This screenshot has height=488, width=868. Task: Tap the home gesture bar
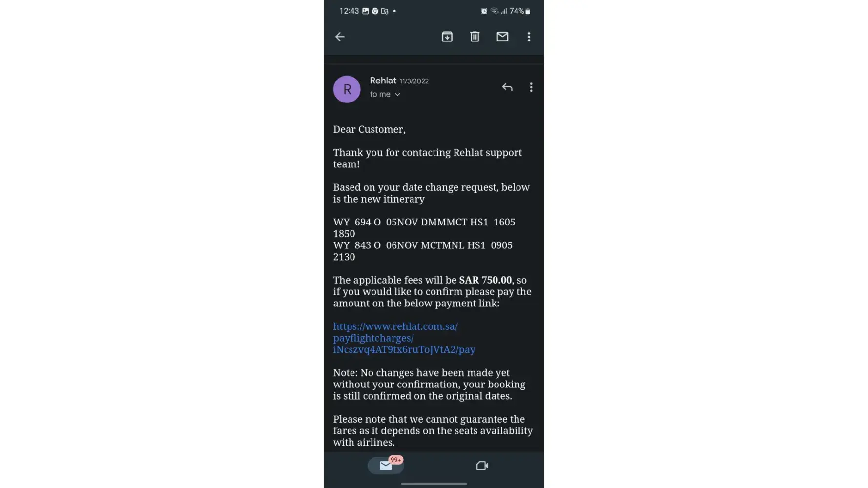click(x=434, y=484)
